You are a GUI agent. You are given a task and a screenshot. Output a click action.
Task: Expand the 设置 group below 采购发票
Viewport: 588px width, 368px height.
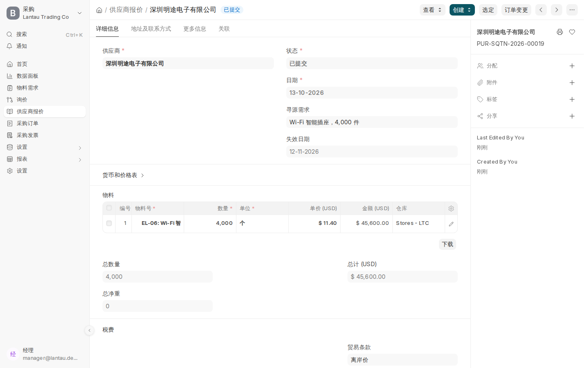[45, 147]
